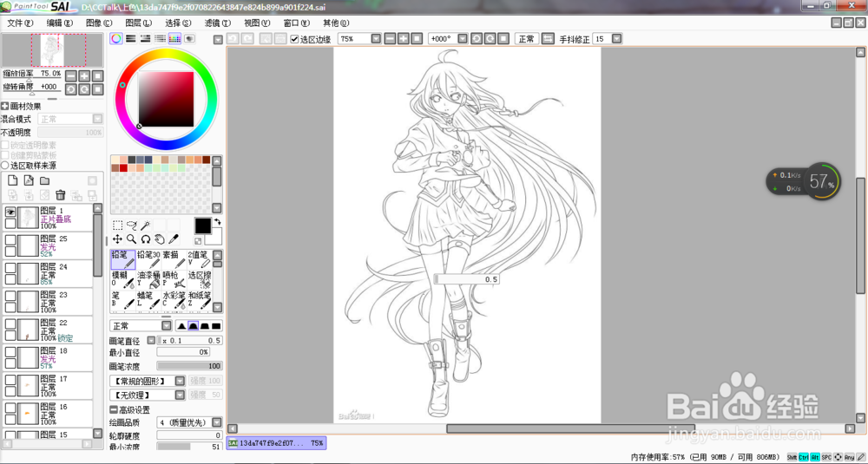Pick the 2值笔 binary pen

tap(200, 259)
